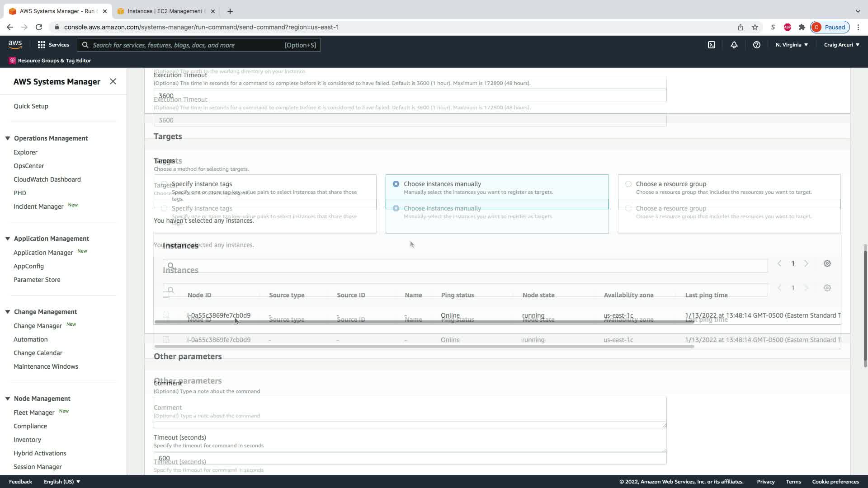Check the instance i-0a55c3869fe7cb0d9 row
The width and height of the screenshot is (868, 488).
tap(166, 315)
